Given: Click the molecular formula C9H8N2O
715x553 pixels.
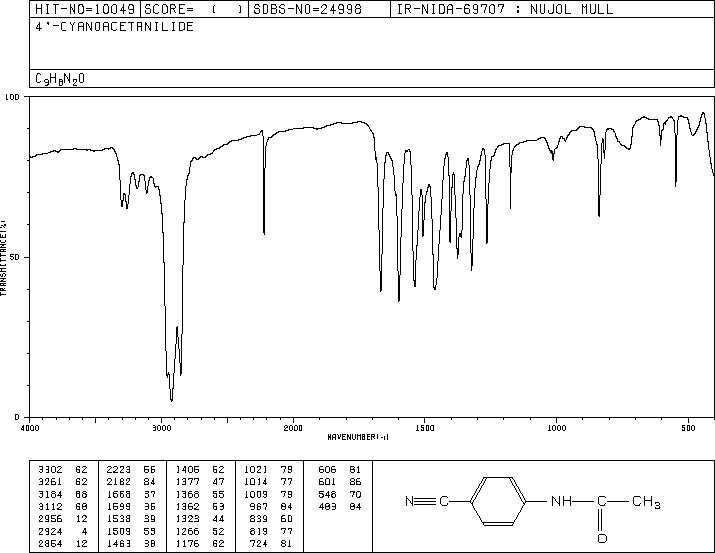Looking at the screenshot, I should pos(60,79).
